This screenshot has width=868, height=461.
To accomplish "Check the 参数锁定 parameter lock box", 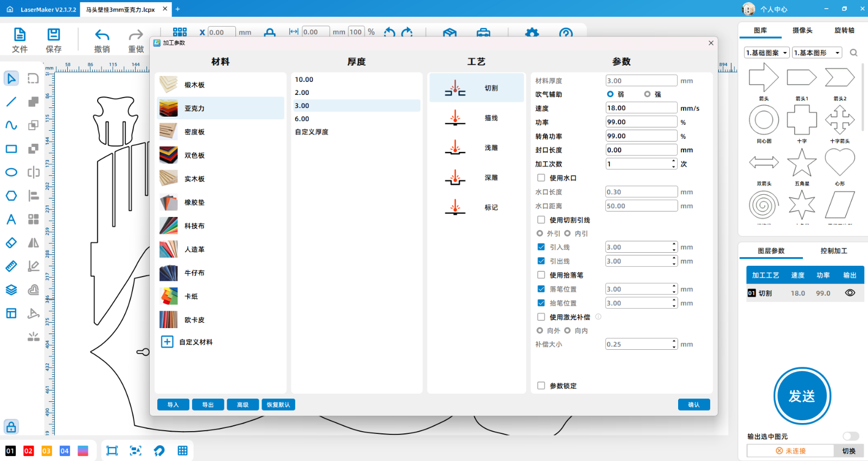I will click(541, 386).
